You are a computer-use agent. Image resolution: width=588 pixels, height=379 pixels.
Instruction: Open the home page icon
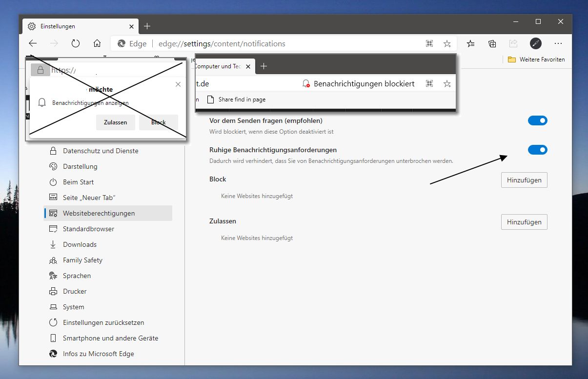97,43
